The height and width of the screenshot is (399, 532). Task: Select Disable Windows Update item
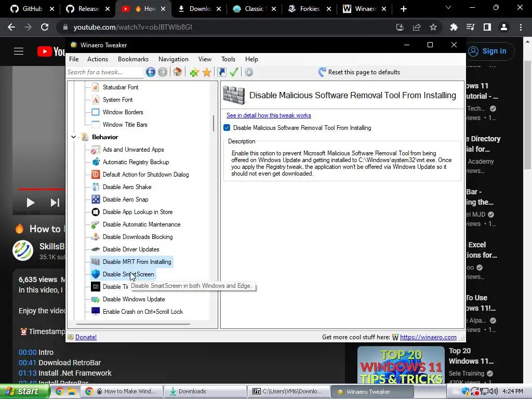(134, 299)
